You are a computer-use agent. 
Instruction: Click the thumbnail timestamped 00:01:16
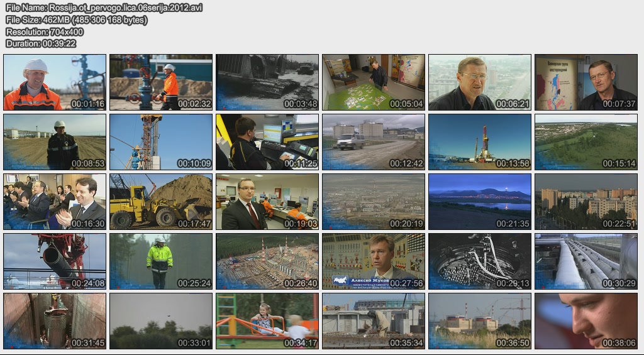click(x=55, y=82)
